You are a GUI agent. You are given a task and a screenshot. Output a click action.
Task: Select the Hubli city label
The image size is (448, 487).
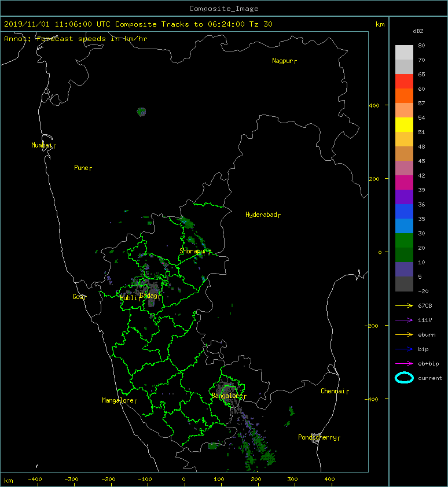pos(128,298)
